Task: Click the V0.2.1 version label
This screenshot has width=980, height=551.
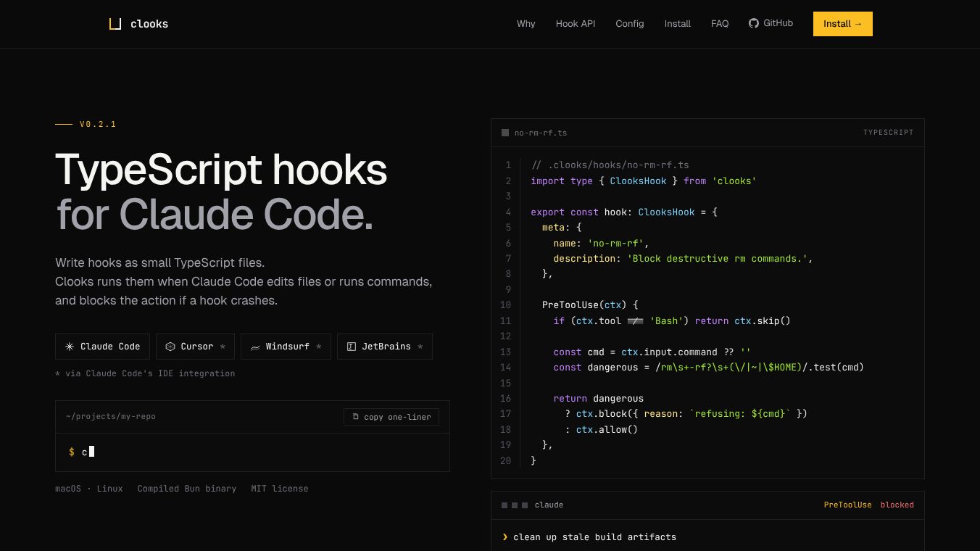Action: point(98,125)
